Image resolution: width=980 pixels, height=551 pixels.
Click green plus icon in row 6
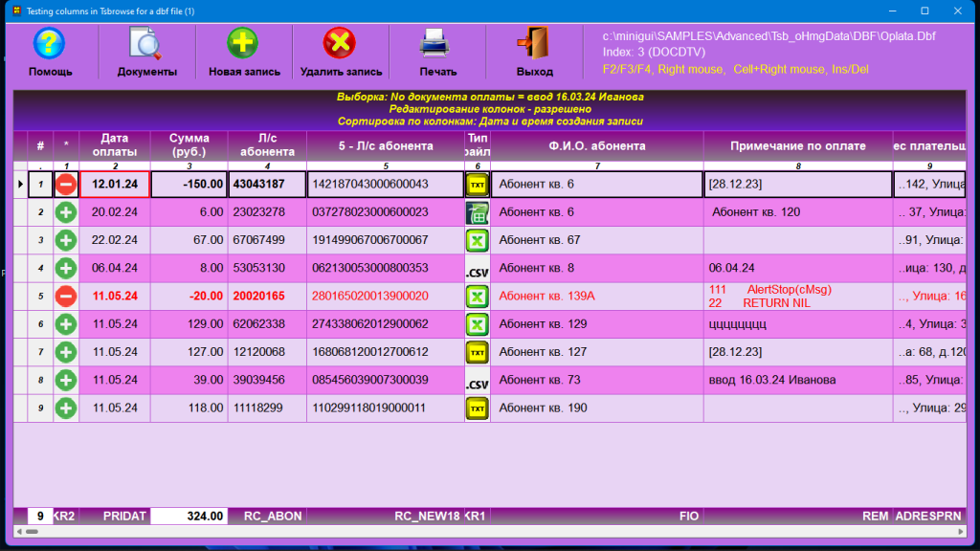pyautogui.click(x=66, y=324)
